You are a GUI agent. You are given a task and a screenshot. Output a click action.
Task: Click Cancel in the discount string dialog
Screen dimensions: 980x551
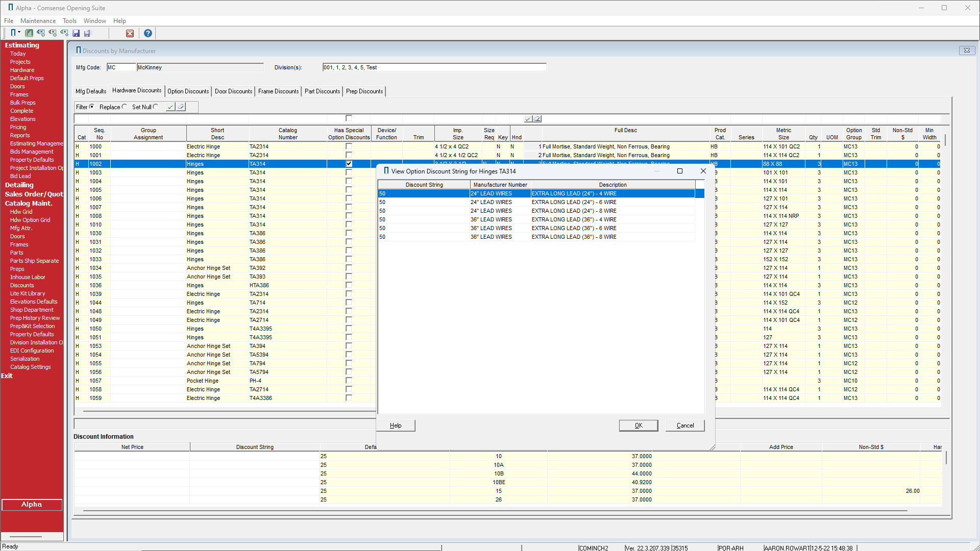684,425
